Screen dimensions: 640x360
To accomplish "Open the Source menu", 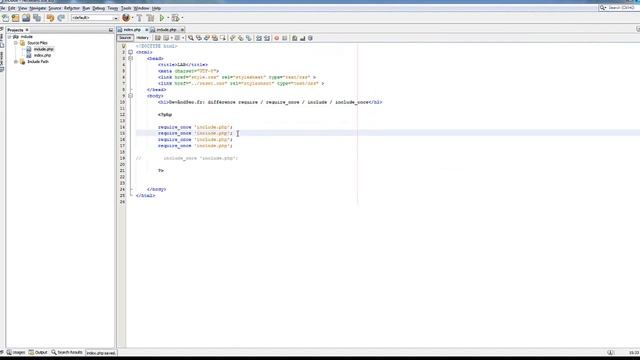I will click(55, 8).
